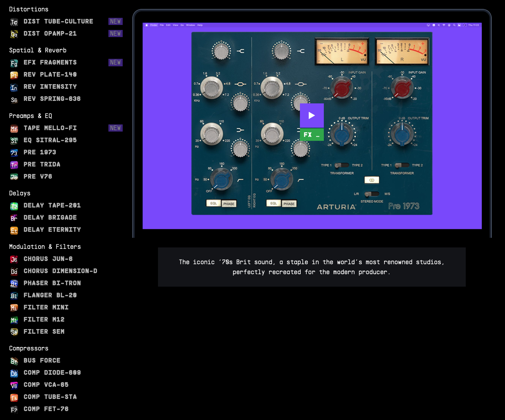
Task: Click the Efx FRAGMENTS product icon
Action: (x=14, y=63)
